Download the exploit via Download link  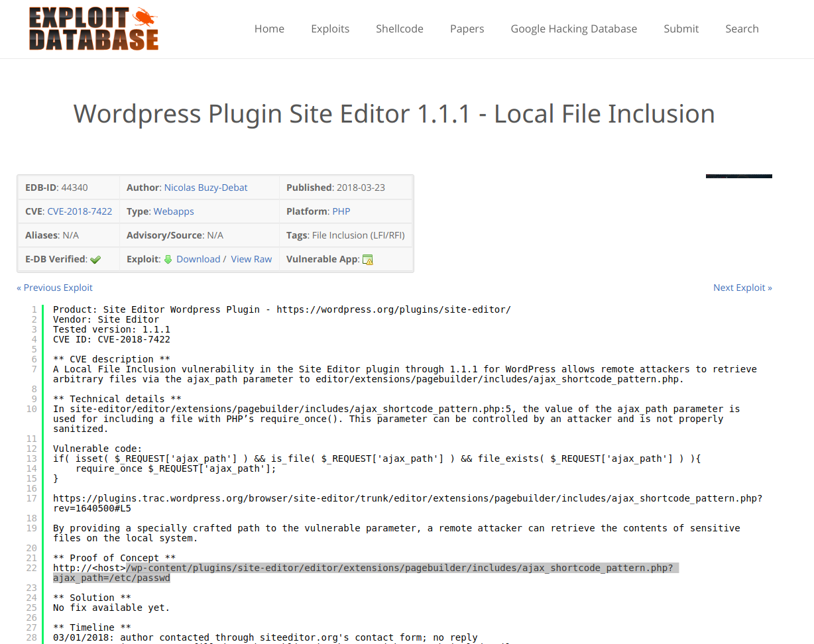coord(198,259)
